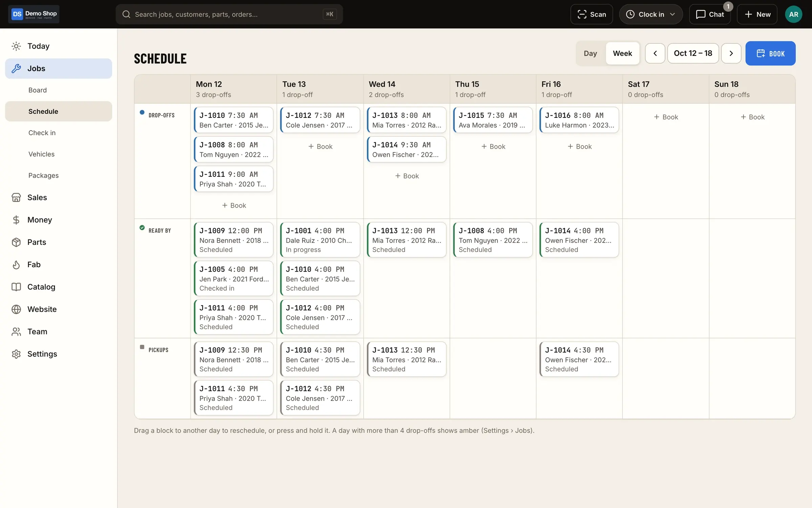Open drop-off J-1010 7:30 AM Ben Carter

tap(233, 120)
